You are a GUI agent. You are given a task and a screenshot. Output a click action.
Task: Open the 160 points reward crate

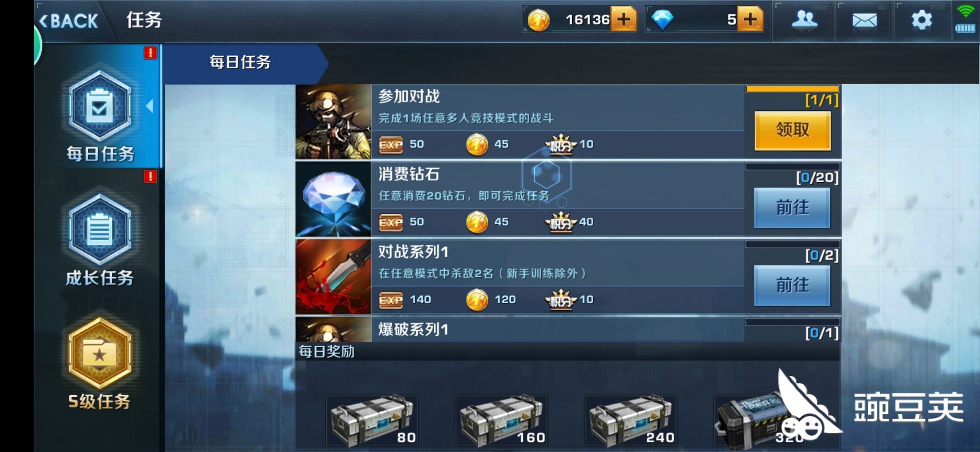pyautogui.click(x=502, y=420)
